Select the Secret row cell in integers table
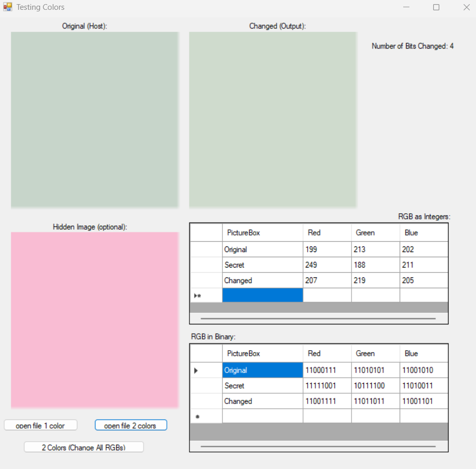Screen dimensions: 476x469 (x=262, y=265)
